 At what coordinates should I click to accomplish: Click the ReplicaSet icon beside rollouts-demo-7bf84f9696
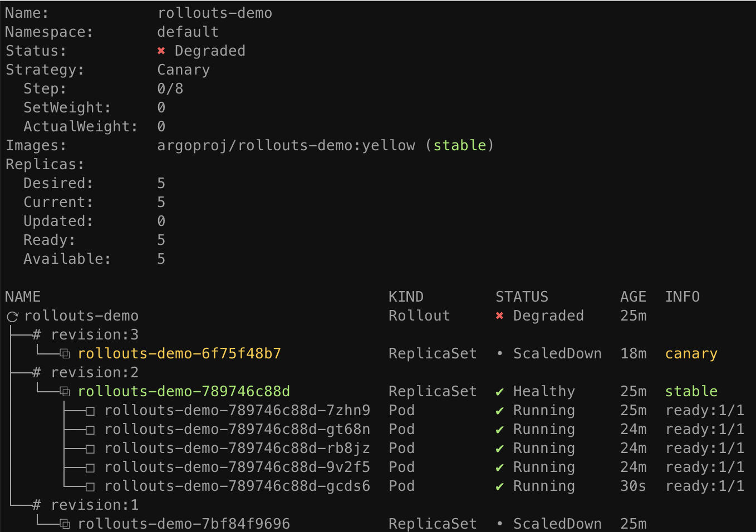(65, 524)
